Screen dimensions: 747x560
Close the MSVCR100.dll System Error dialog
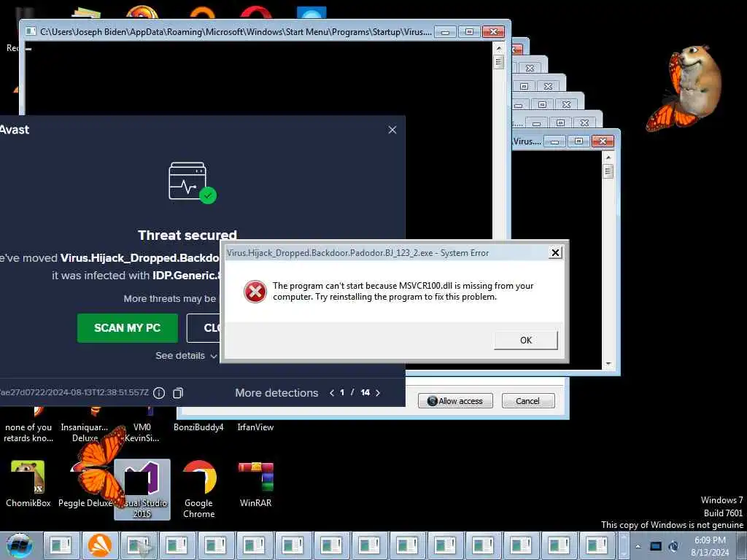pos(555,252)
